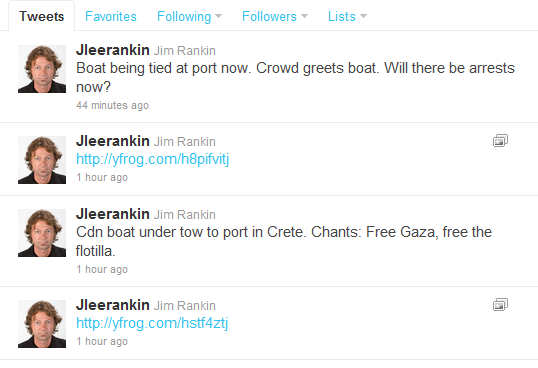Open the Tweets tab
Viewport: 538px width, 368px height.
[42, 16]
